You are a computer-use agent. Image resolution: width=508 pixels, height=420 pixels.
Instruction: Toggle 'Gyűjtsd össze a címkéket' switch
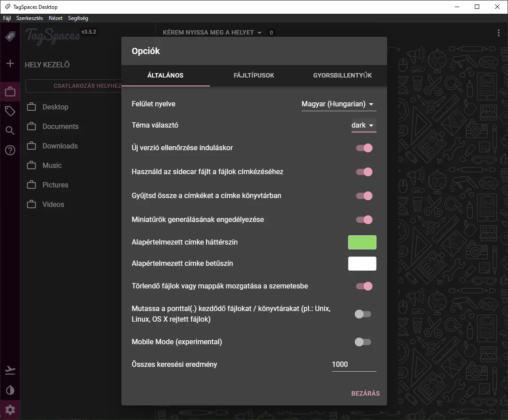[364, 196]
